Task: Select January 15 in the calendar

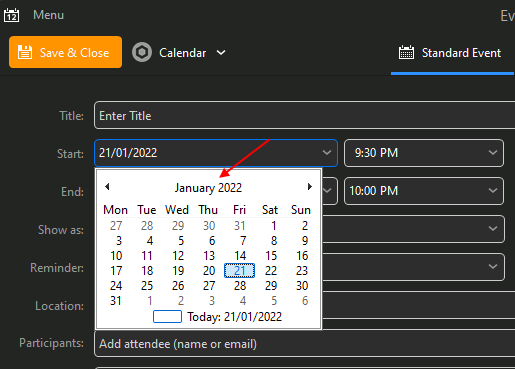Action: pos(271,256)
